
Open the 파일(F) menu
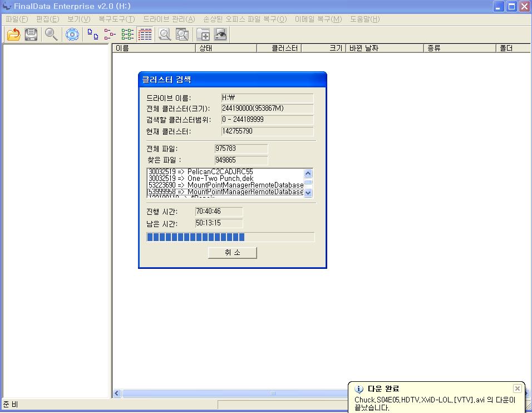(17, 19)
